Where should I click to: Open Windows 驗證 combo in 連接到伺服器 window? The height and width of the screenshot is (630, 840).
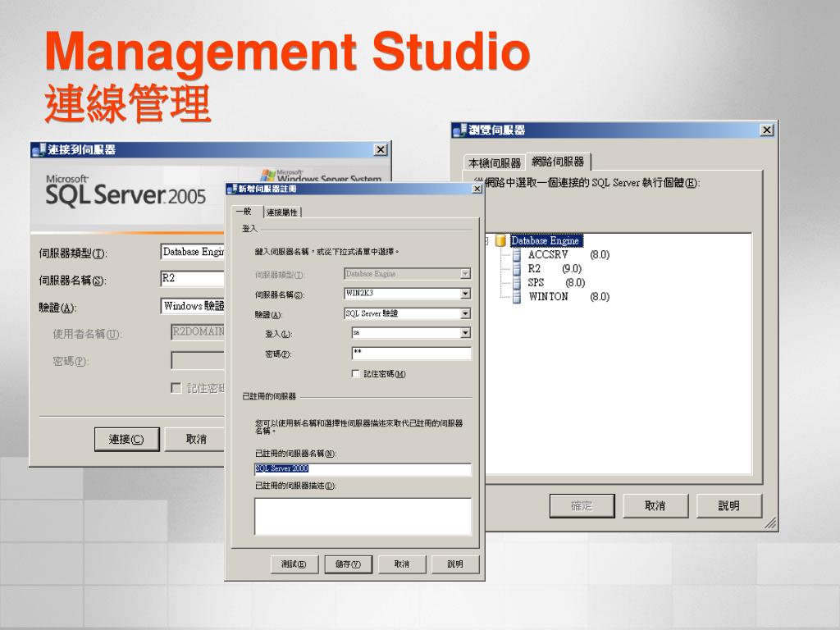[x=192, y=306]
